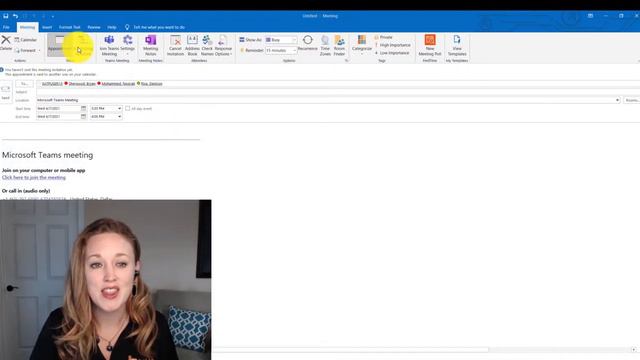Open the Help tab

[x=112, y=27]
